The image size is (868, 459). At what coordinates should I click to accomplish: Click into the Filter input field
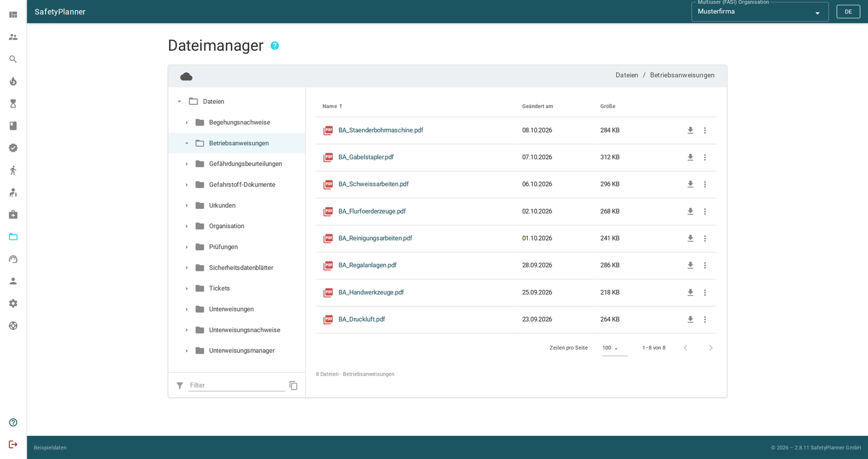coord(237,385)
